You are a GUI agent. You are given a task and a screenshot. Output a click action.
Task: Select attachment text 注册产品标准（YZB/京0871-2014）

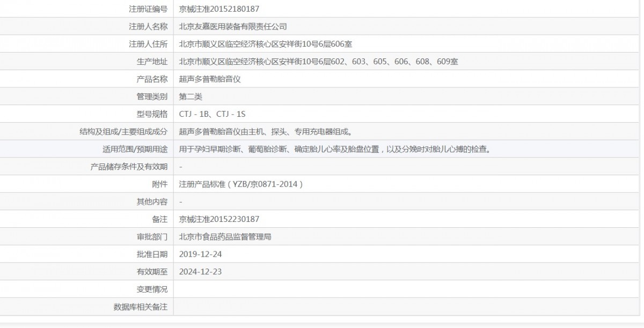click(x=241, y=184)
